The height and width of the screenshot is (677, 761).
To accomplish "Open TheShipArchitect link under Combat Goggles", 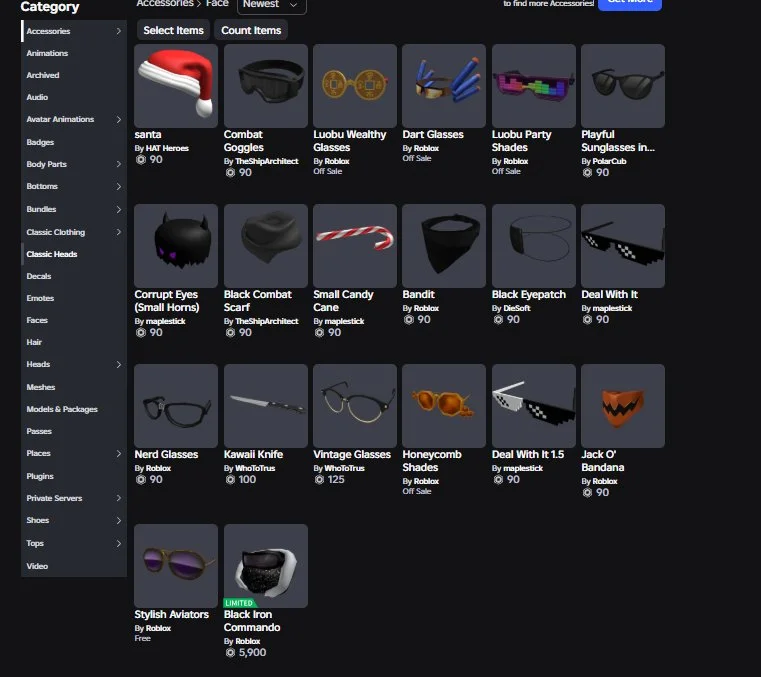I will pyautogui.click(x=266, y=161).
